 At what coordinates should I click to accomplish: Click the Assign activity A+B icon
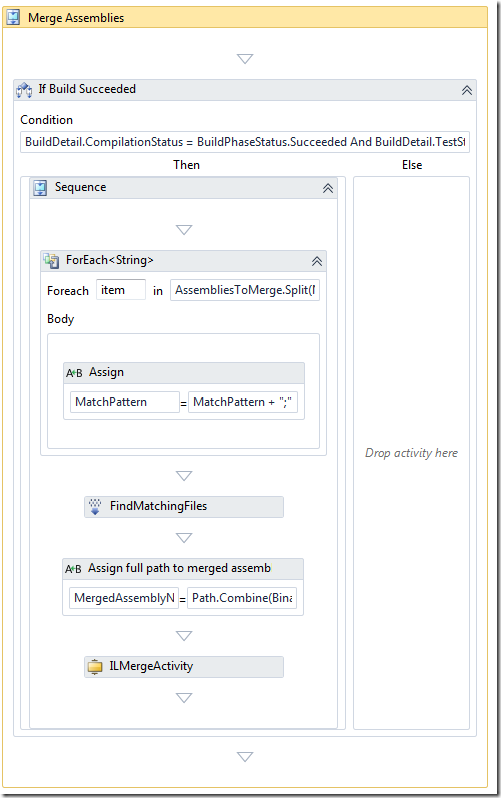click(x=74, y=373)
